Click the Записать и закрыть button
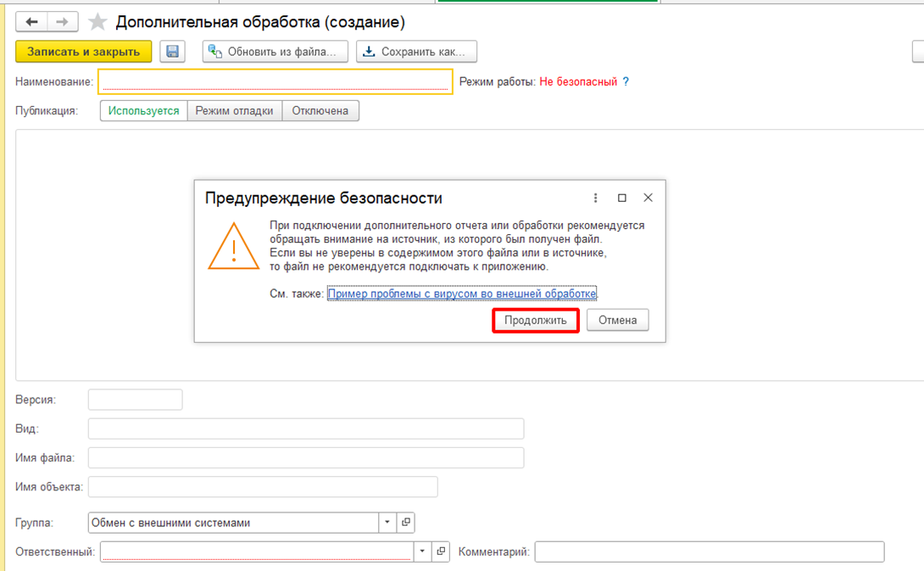The image size is (924, 571). [84, 52]
